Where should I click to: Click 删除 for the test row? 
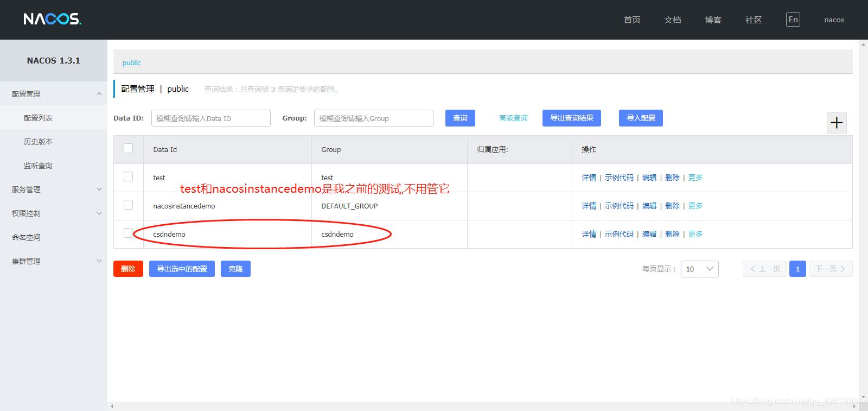click(x=672, y=178)
